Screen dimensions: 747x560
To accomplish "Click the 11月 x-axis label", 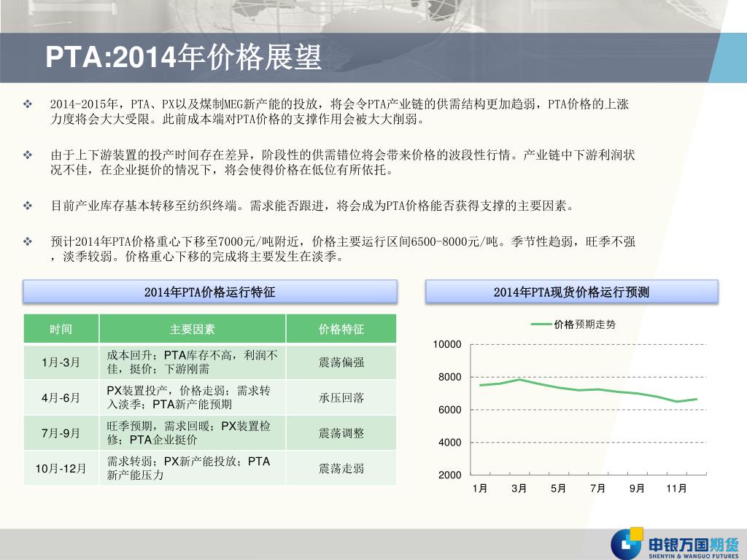I will [x=676, y=489].
